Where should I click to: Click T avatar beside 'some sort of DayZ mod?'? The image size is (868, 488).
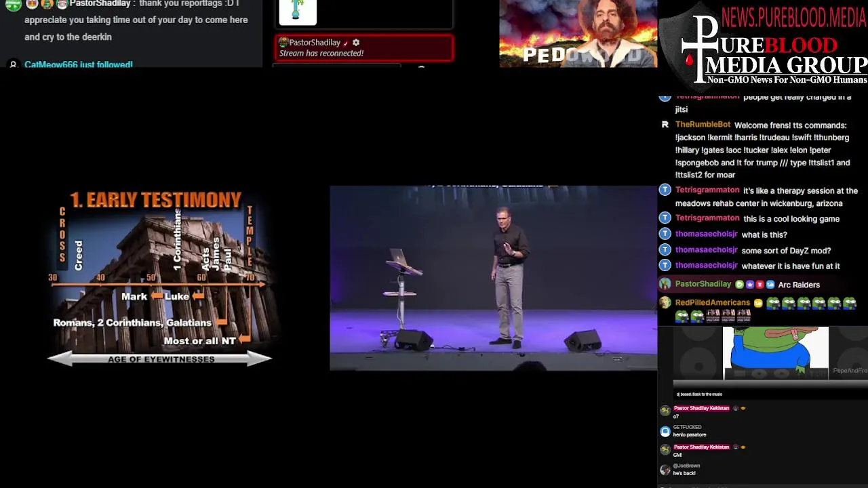click(x=665, y=250)
